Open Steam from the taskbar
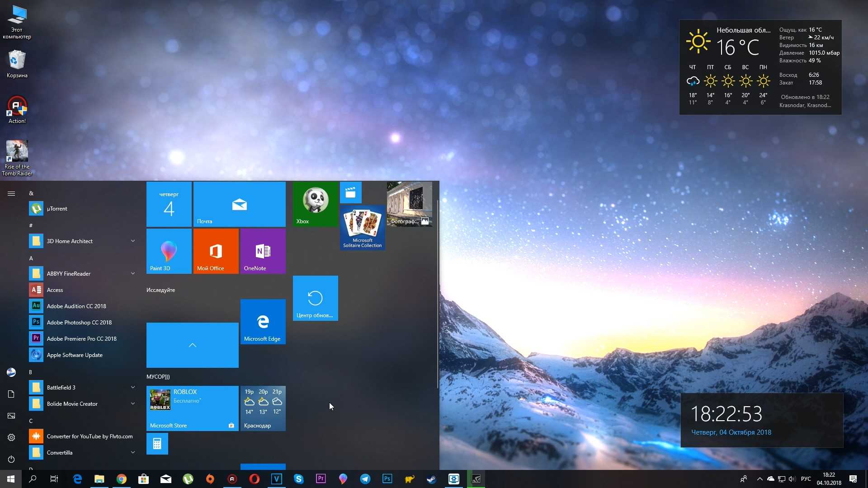 point(431,479)
